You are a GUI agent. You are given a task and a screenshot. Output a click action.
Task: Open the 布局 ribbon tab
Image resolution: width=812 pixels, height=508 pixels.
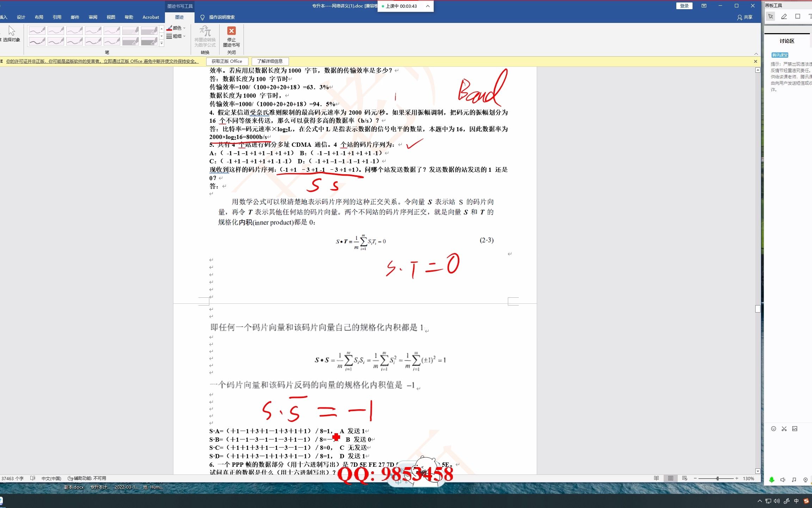click(39, 17)
